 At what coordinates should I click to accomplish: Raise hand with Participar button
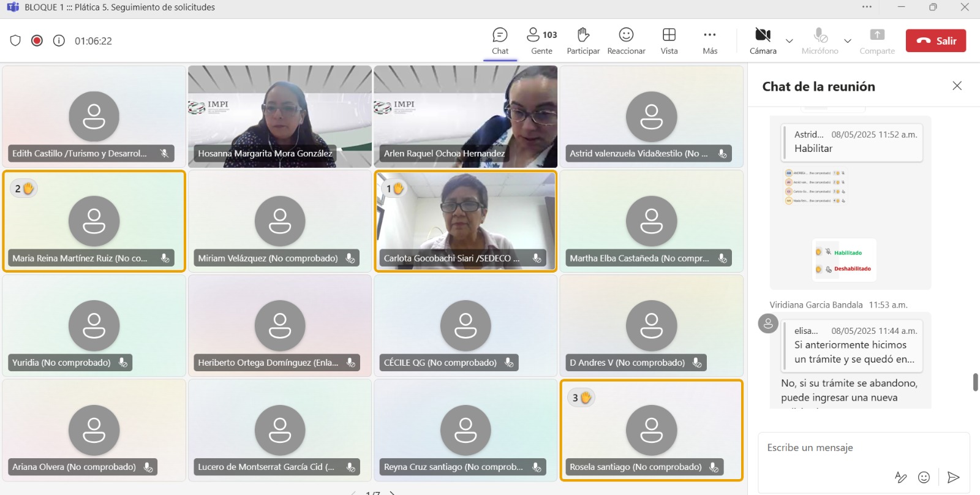click(582, 41)
